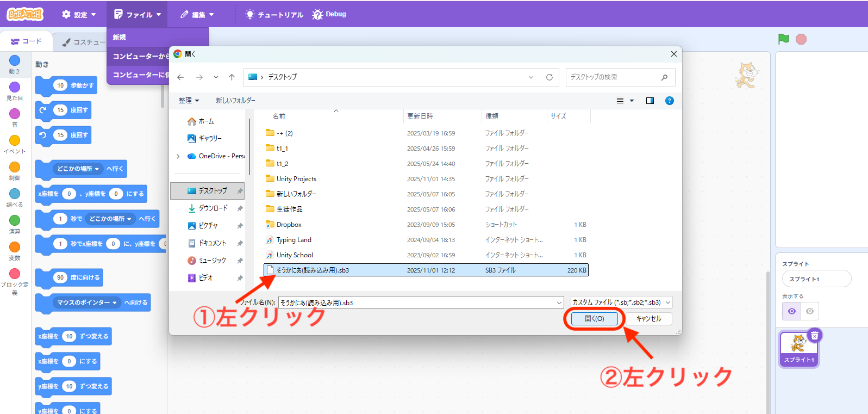Sort files by 名前 column header
Viewport: 868px width, 414px height.
pos(279,116)
